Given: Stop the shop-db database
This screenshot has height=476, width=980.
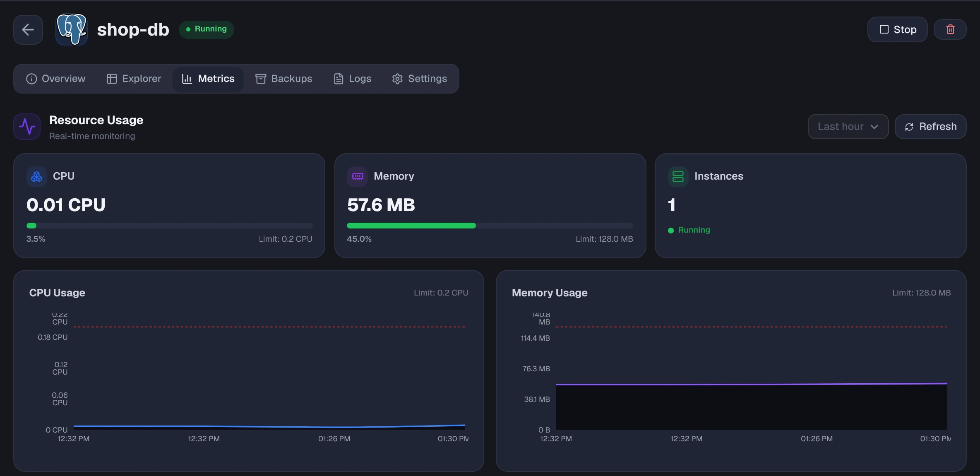Looking at the screenshot, I should pyautogui.click(x=897, y=29).
